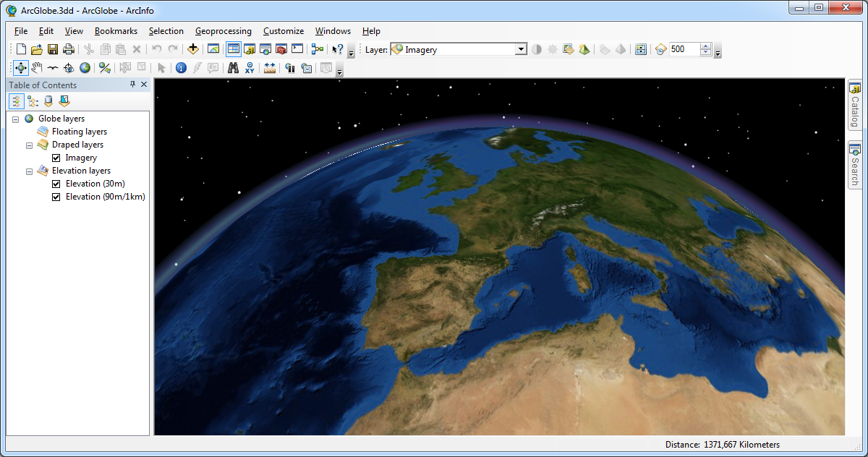Create a new globe document
The image size is (868, 457).
pos(21,49)
